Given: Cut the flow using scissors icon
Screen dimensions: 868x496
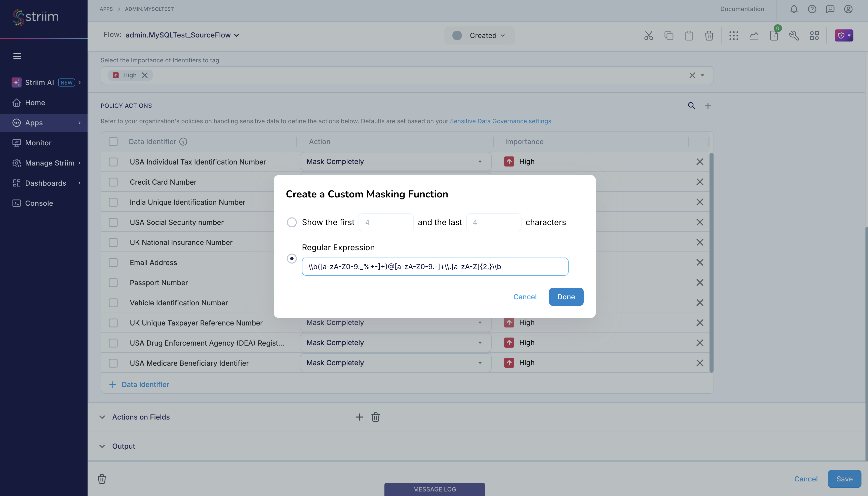Looking at the screenshot, I should coord(649,35).
